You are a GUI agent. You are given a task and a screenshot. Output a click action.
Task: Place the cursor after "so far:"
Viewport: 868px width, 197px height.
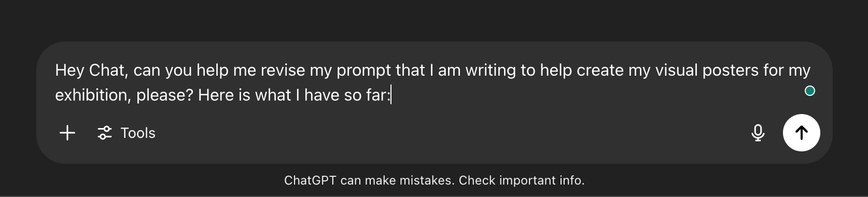pos(391,95)
